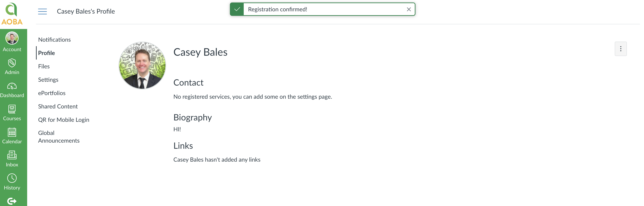Open Shared Content
The height and width of the screenshot is (206, 644).
click(58, 106)
